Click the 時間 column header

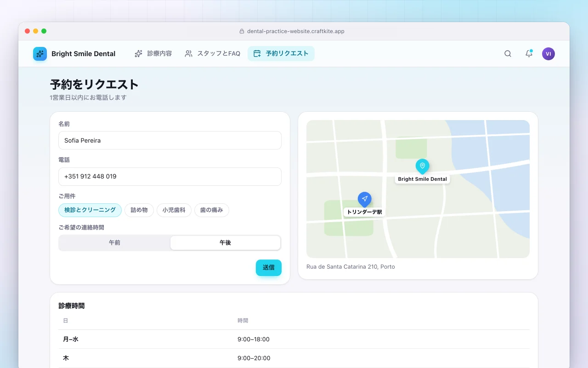click(243, 321)
